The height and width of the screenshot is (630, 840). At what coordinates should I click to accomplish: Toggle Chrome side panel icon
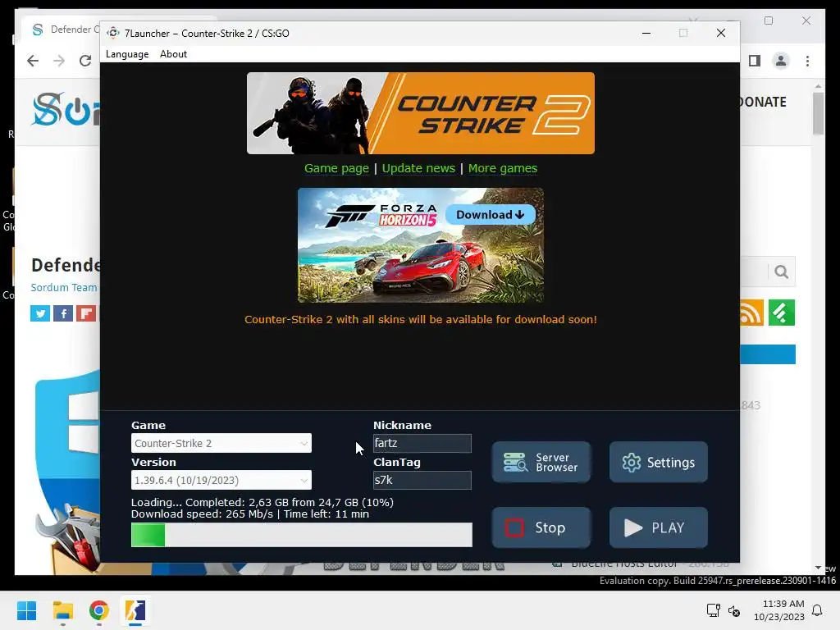click(755, 61)
